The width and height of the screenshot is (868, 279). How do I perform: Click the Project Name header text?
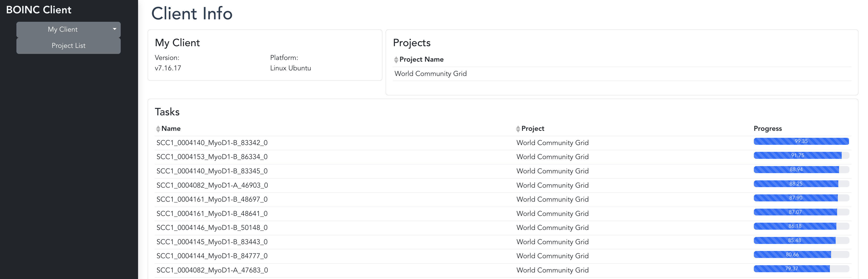click(x=421, y=59)
